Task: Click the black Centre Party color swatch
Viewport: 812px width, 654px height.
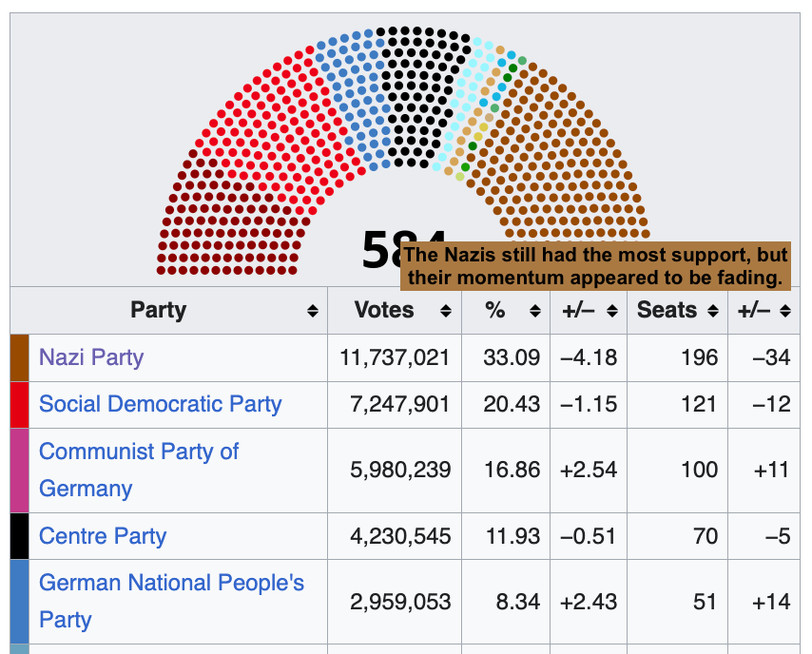Action: pos(20,536)
